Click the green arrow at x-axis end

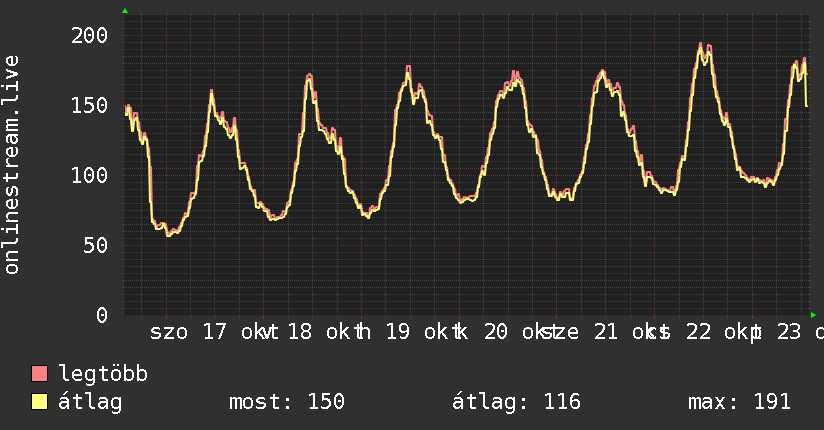click(x=813, y=315)
